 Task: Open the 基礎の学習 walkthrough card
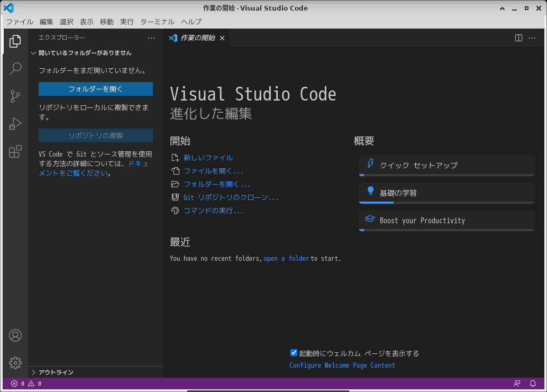click(x=446, y=193)
